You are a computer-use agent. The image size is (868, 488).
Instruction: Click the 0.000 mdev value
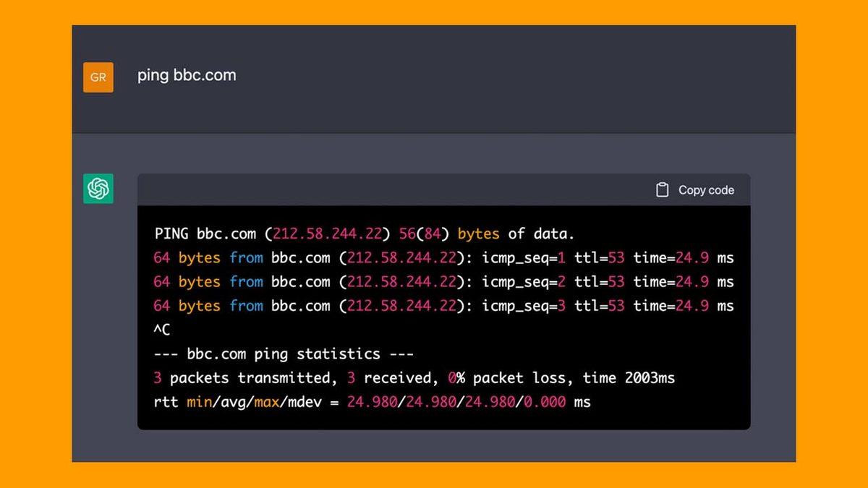click(544, 401)
